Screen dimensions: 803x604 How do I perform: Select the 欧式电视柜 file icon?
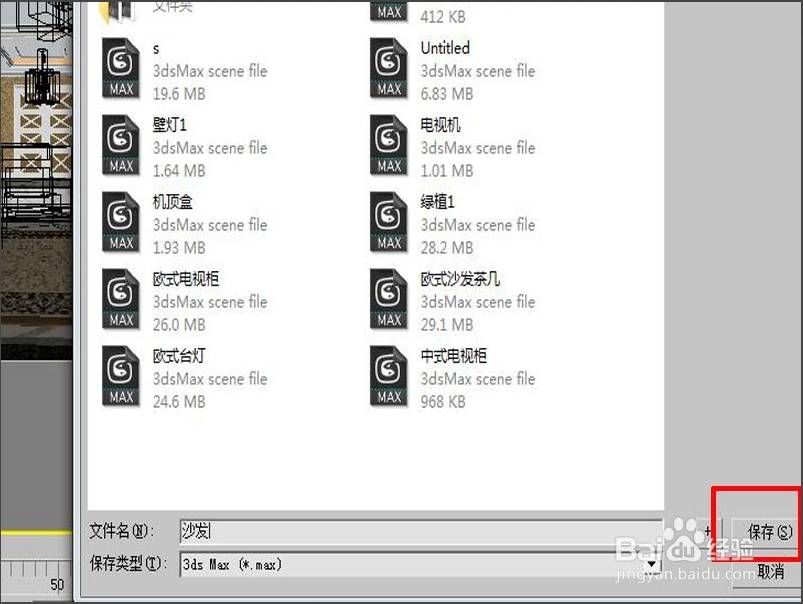point(121,299)
